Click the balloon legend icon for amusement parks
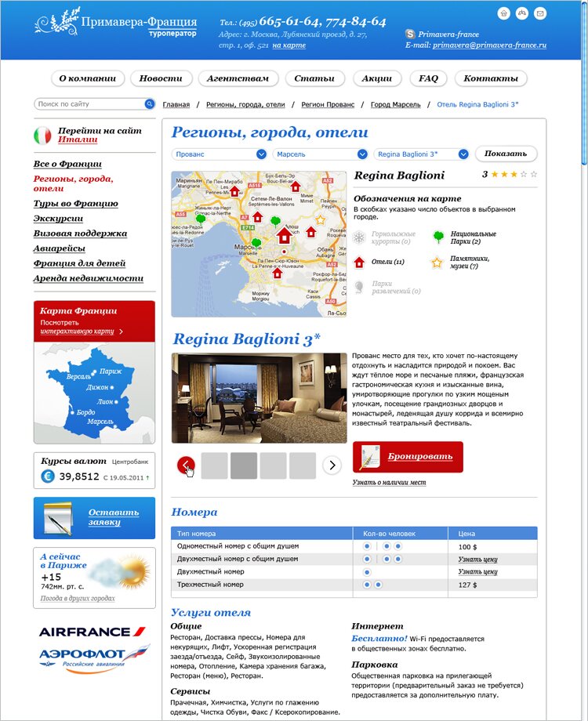The height and width of the screenshot is (721, 588). (359, 287)
